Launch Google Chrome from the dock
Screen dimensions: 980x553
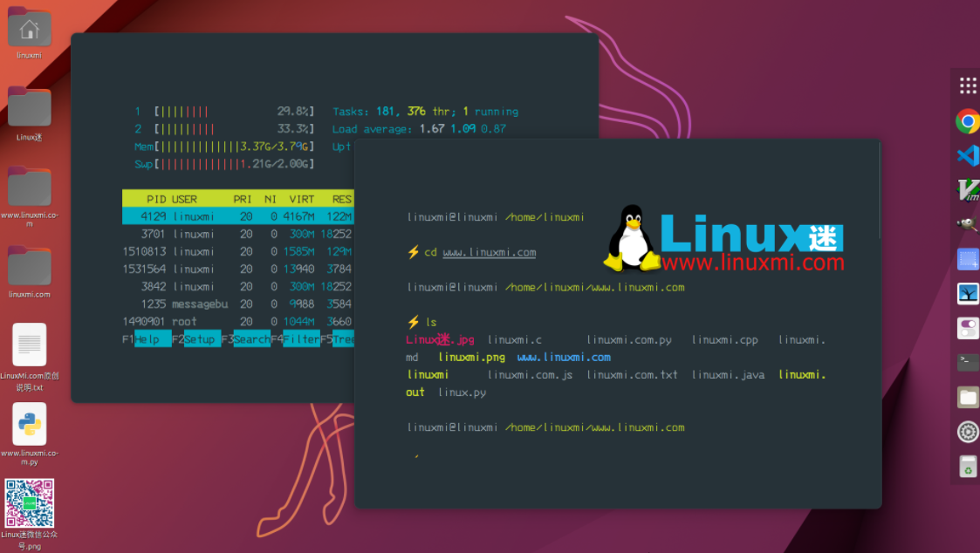coord(968,120)
